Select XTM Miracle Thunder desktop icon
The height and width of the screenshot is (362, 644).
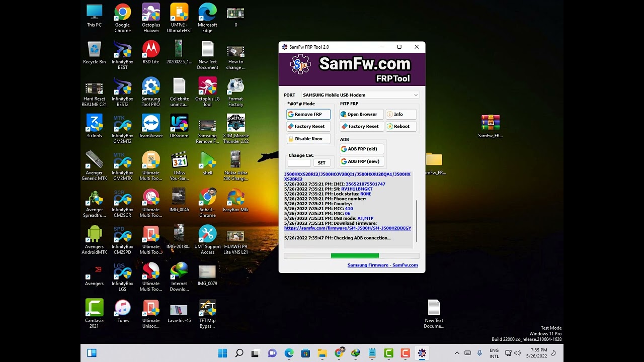[235, 129]
